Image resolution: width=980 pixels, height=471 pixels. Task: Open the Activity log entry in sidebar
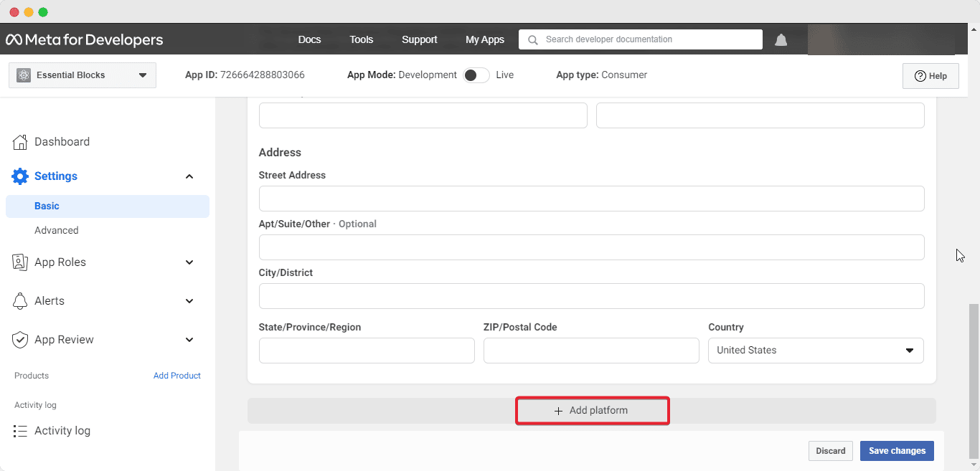coord(62,431)
